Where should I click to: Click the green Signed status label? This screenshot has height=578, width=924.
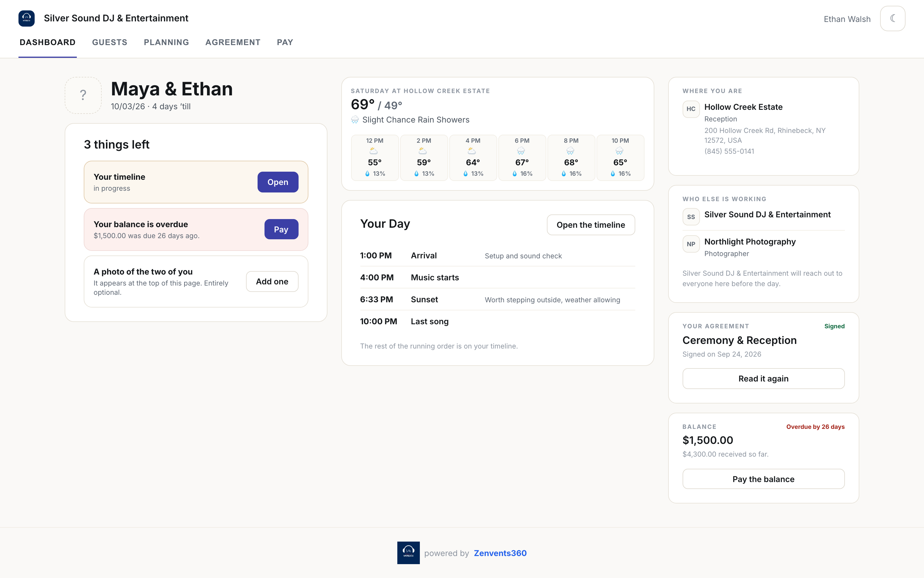pyautogui.click(x=834, y=326)
